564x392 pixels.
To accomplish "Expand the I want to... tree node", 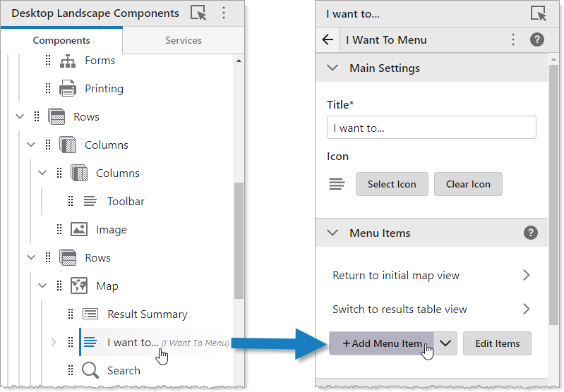I will tap(54, 342).
